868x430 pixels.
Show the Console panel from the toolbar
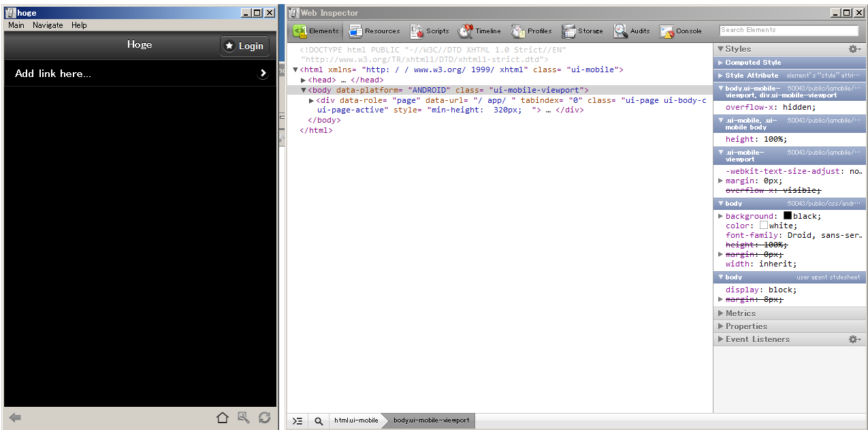click(681, 31)
